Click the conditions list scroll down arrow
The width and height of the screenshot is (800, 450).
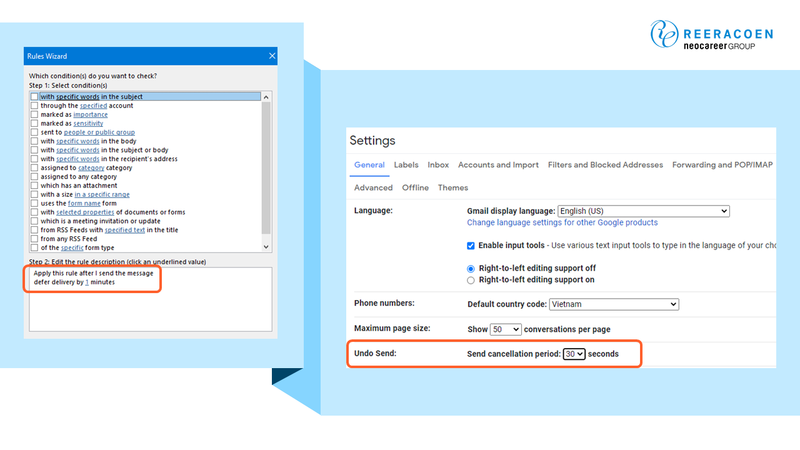coord(266,247)
